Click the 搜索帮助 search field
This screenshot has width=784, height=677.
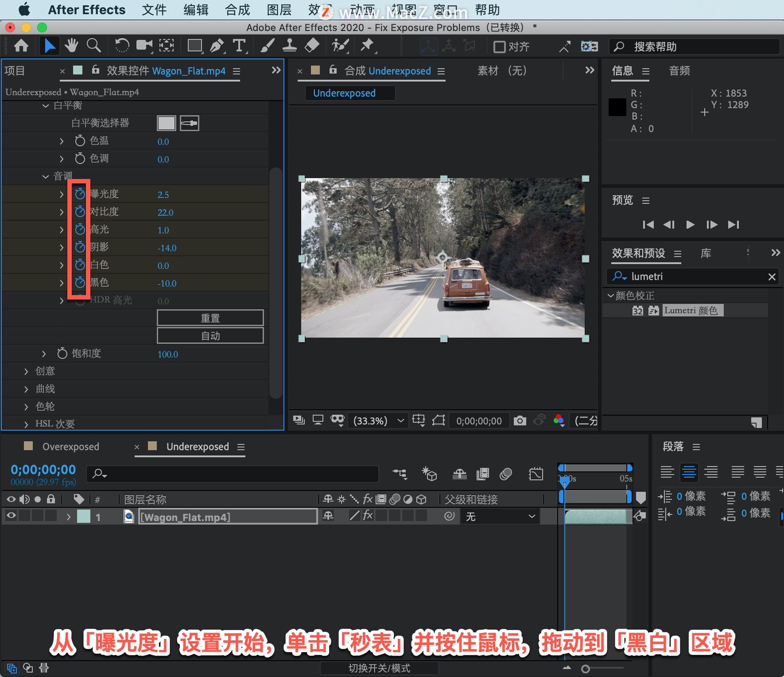(695, 47)
